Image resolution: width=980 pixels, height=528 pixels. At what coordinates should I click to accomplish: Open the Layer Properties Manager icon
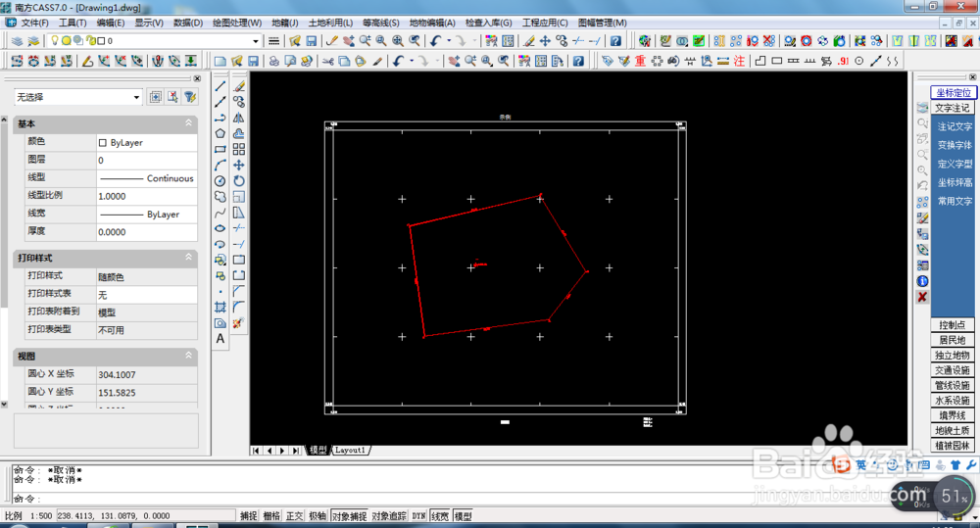point(17,40)
